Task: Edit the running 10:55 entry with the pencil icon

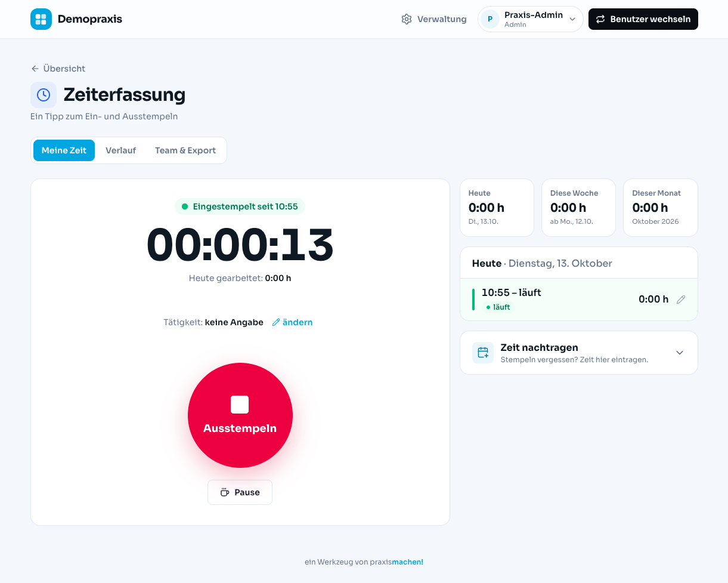Action: click(x=681, y=300)
